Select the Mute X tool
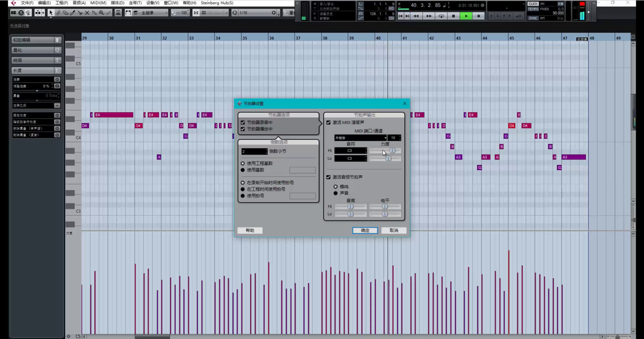644x339 pixels. (x=87, y=13)
